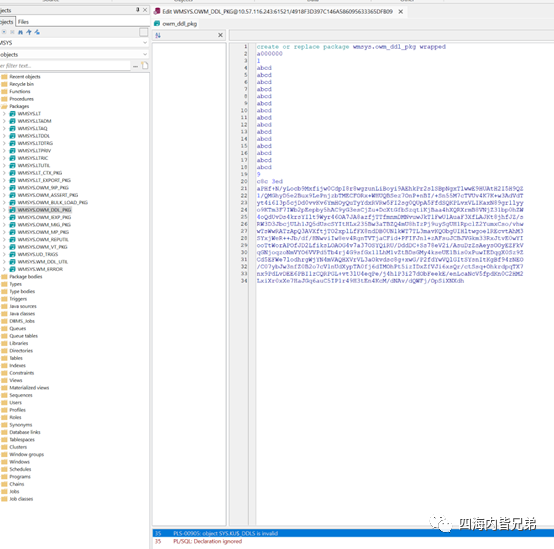Image resolution: width=554 pixels, height=549 pixels.
Task: Select the WMSYS.OWM_VT_PKG package
Action: click(42, 247)
